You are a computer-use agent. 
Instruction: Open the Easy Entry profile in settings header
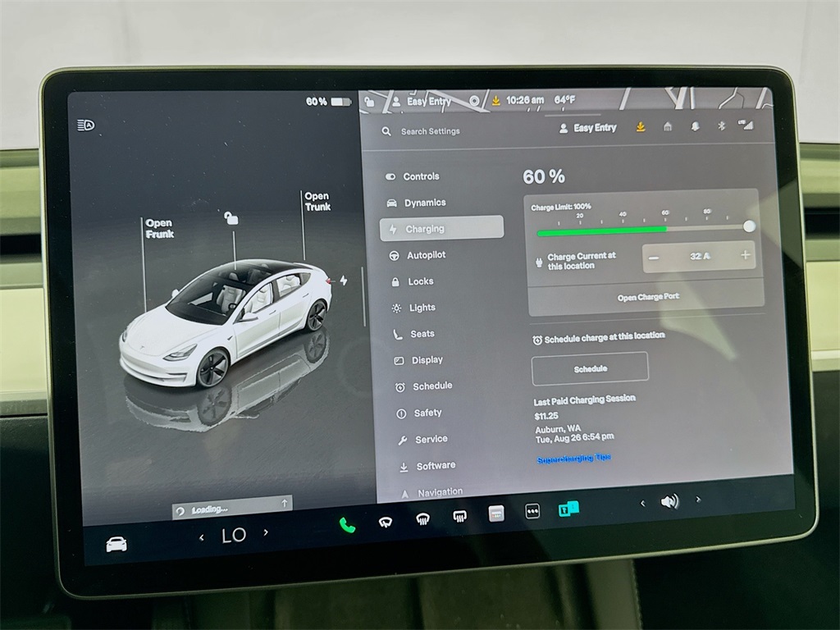point(588,128)
